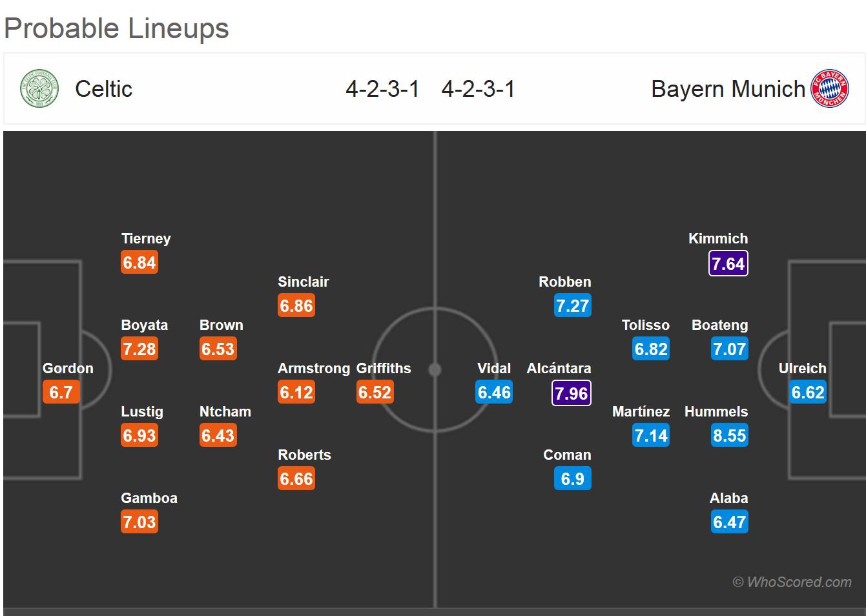
Task: Click the Griffiths player name
Action: [x=384, y=369]
